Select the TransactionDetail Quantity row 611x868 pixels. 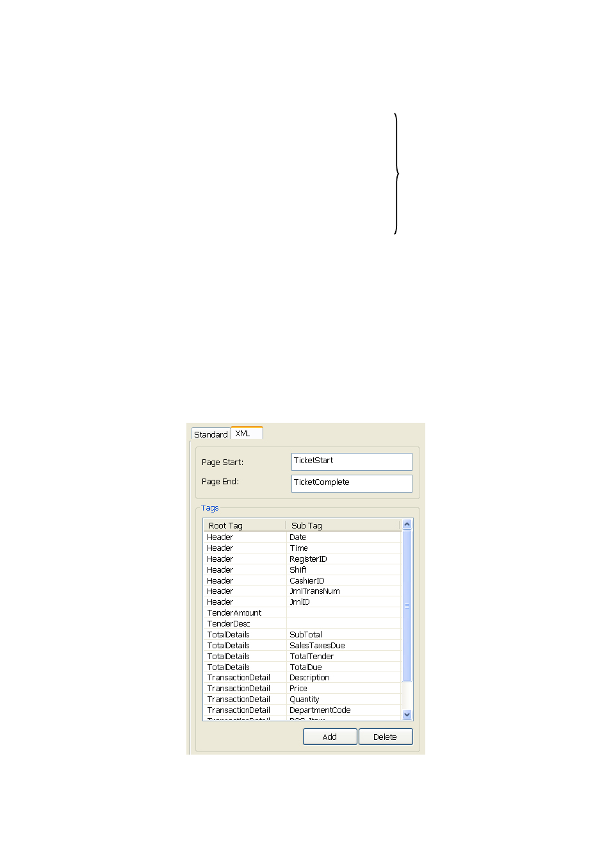(302, 700)
